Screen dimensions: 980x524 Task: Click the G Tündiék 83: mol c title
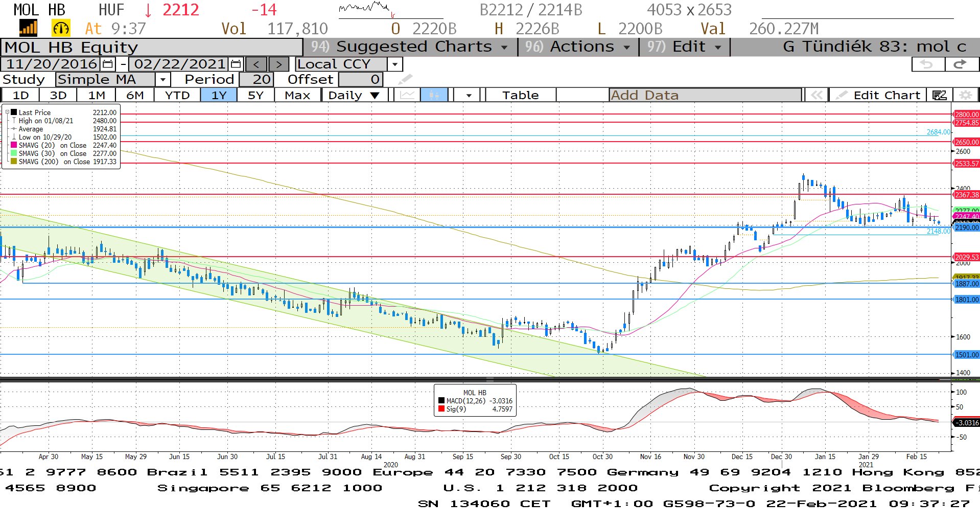874,47
